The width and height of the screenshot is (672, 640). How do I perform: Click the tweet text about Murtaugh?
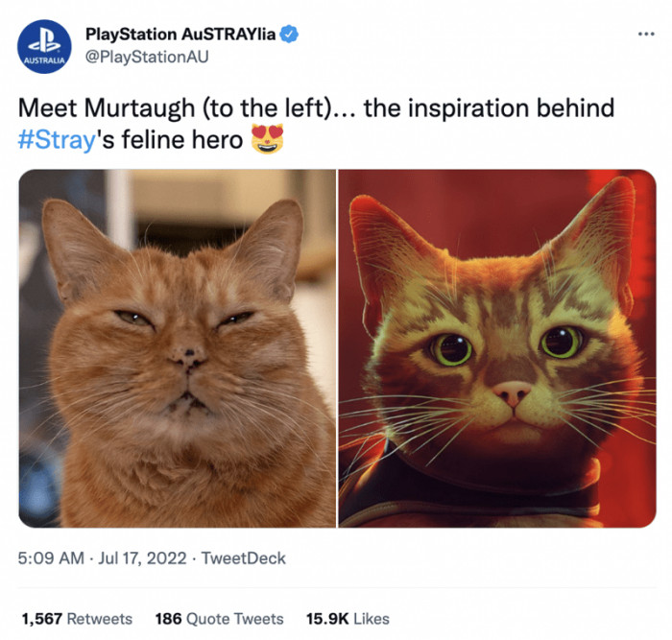tap(316, 124)
